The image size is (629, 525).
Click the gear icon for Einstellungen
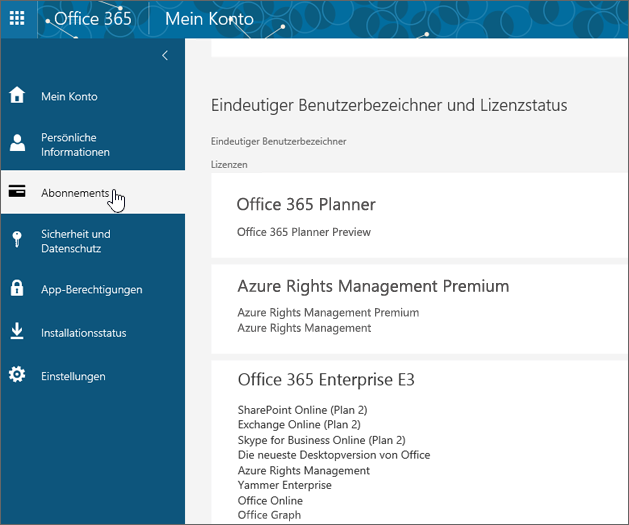(x=17, y=375)
